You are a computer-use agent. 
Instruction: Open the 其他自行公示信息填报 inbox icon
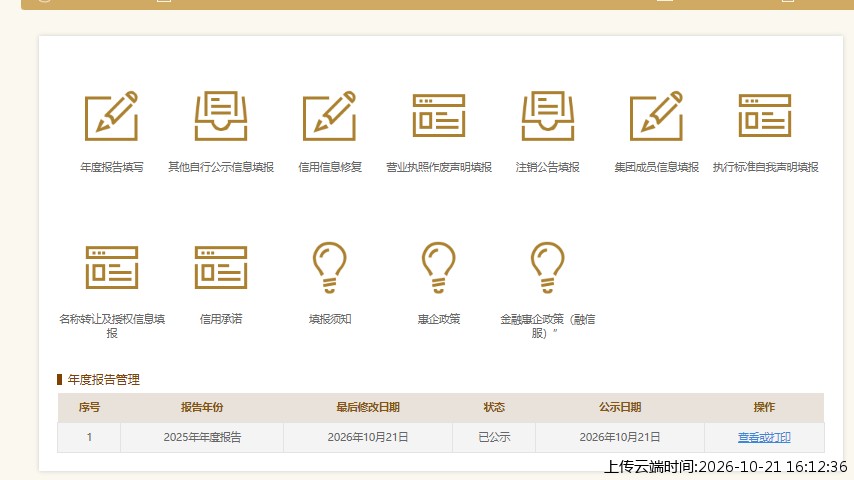tap(221, 116)
